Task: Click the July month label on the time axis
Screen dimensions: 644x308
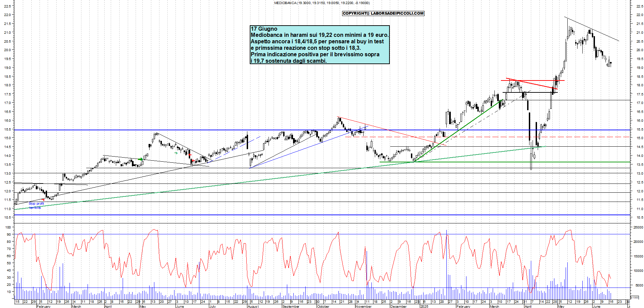Action: (212, 306)
